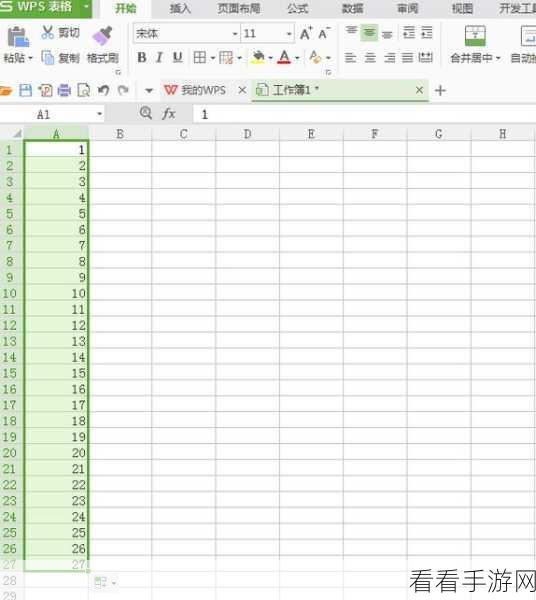Click the Undo arrow icon

coord(103,90)
